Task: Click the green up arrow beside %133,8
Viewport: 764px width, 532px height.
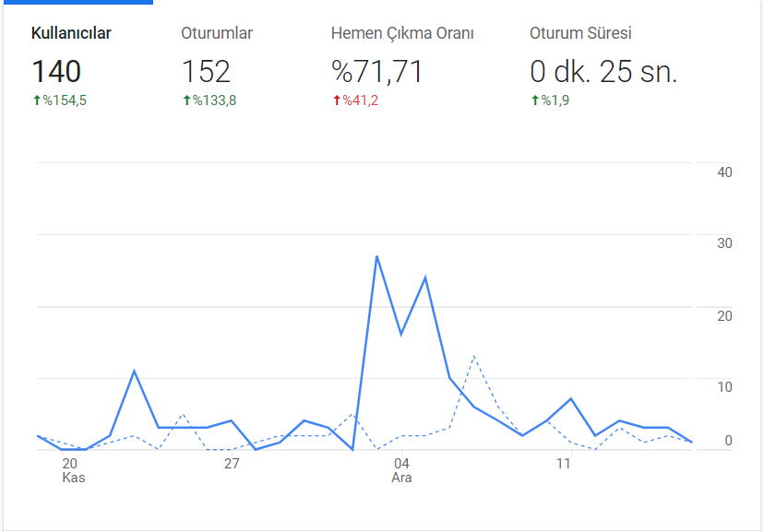Action: [x=186, y=100]
